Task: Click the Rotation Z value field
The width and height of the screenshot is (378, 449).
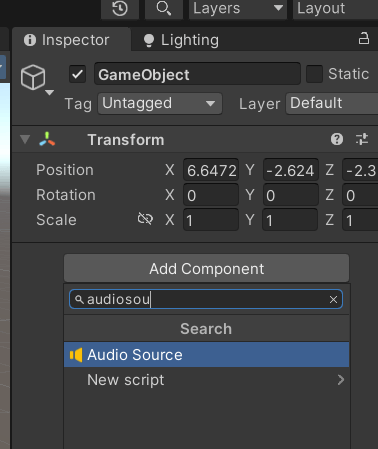Action: 360,195
